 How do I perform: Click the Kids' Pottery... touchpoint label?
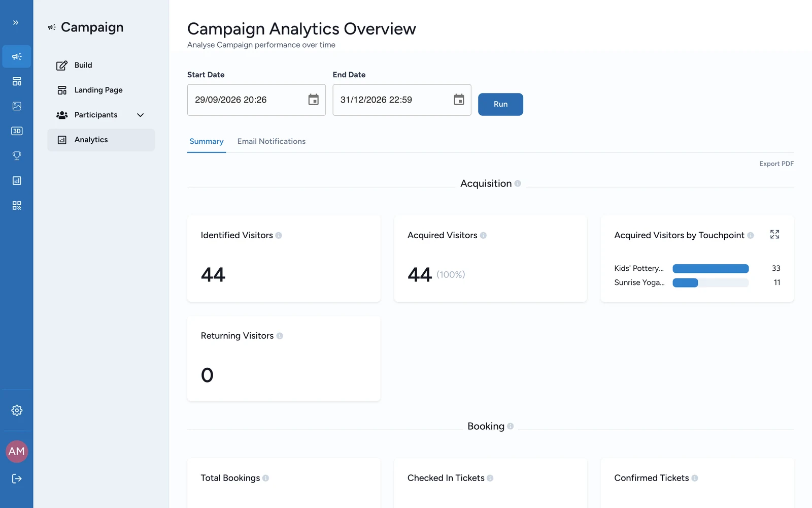pyautogui.click(x=639, y=268)
